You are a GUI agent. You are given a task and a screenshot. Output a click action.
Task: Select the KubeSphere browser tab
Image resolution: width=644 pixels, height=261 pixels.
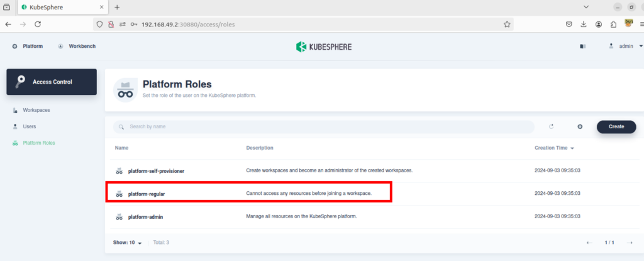(64, 7)
